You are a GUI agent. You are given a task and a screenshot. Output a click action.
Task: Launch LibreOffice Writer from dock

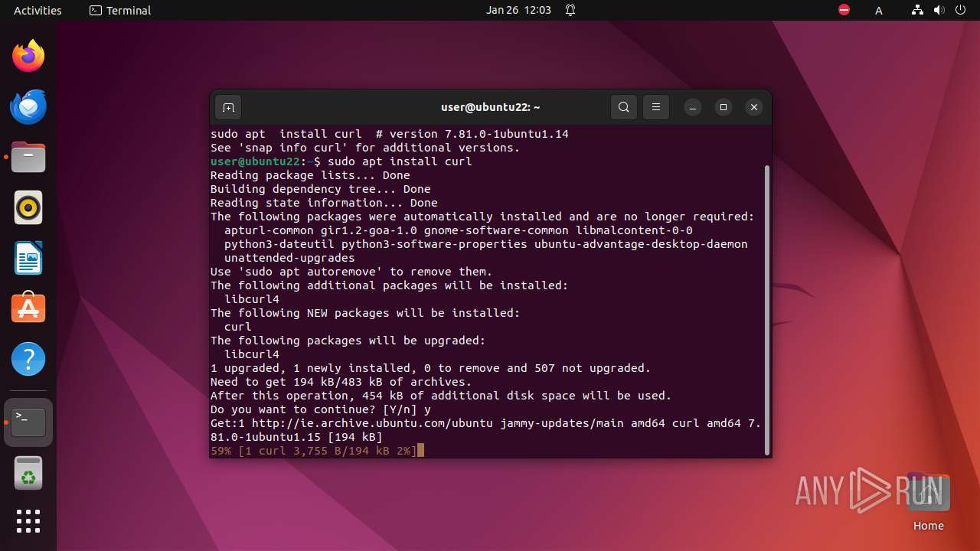pos(28,258)
